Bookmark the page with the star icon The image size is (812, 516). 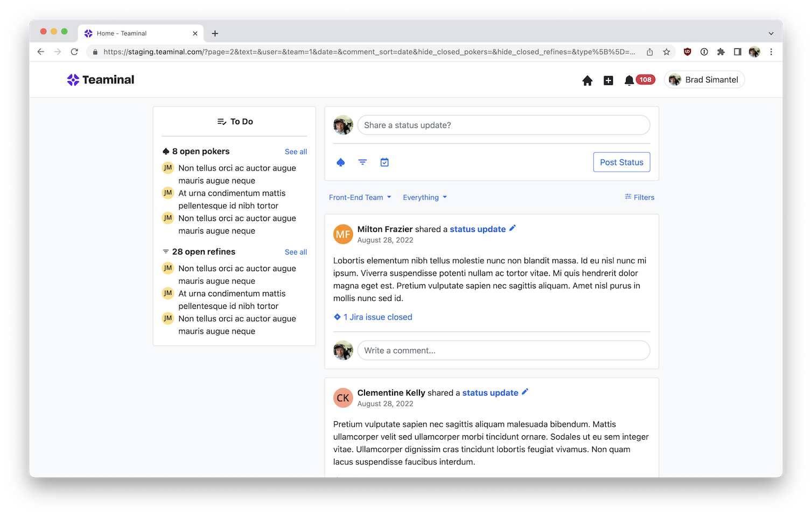(x=667, y=52)
